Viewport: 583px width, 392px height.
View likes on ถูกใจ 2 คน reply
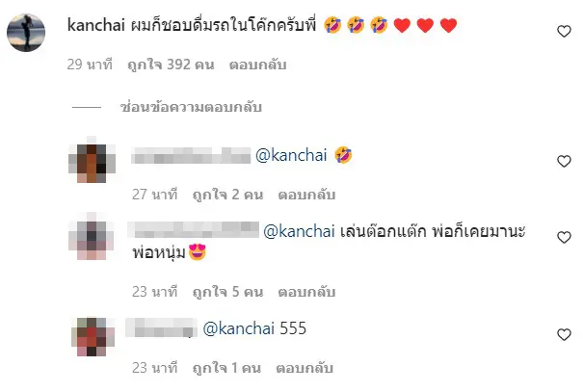tap(227, 195)
